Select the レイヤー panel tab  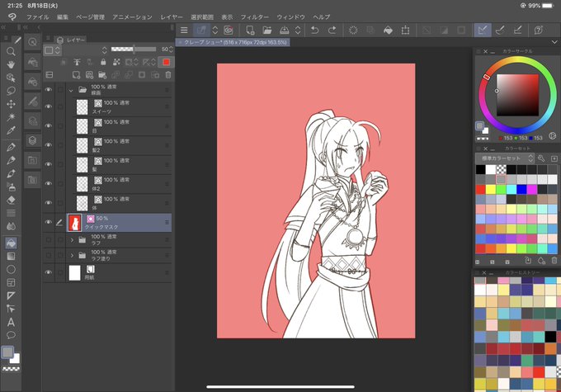71,40
